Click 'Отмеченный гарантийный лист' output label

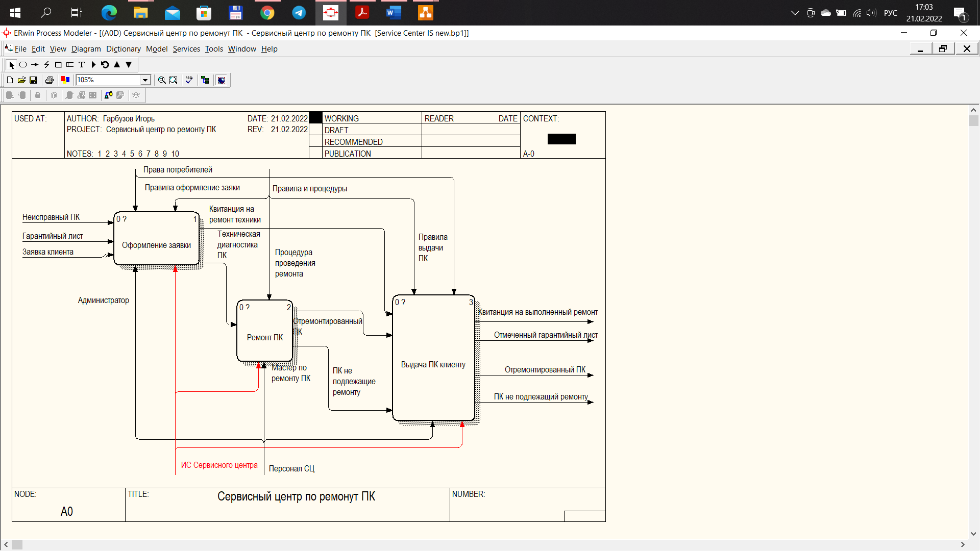pyautogui.click(x=546, y=335)
